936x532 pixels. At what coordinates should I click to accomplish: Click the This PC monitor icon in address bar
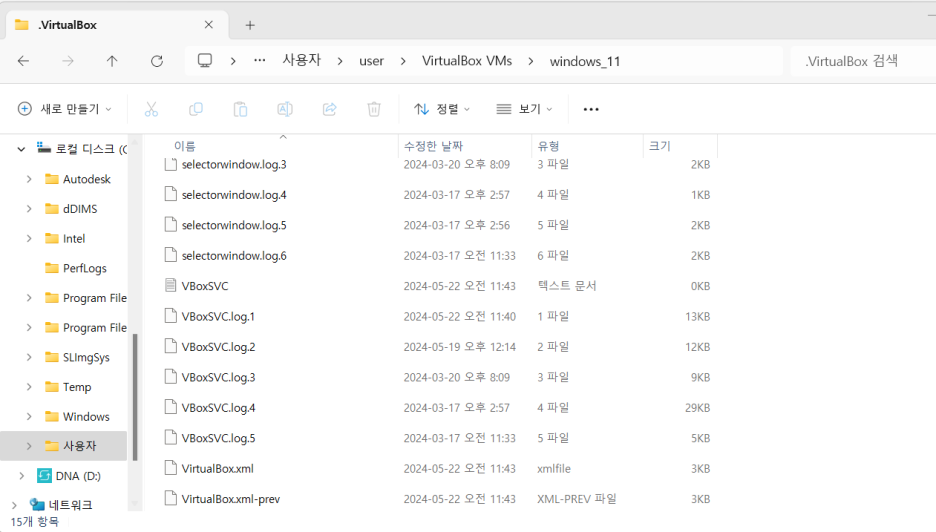pyautogui.click(x=205, y=60)
